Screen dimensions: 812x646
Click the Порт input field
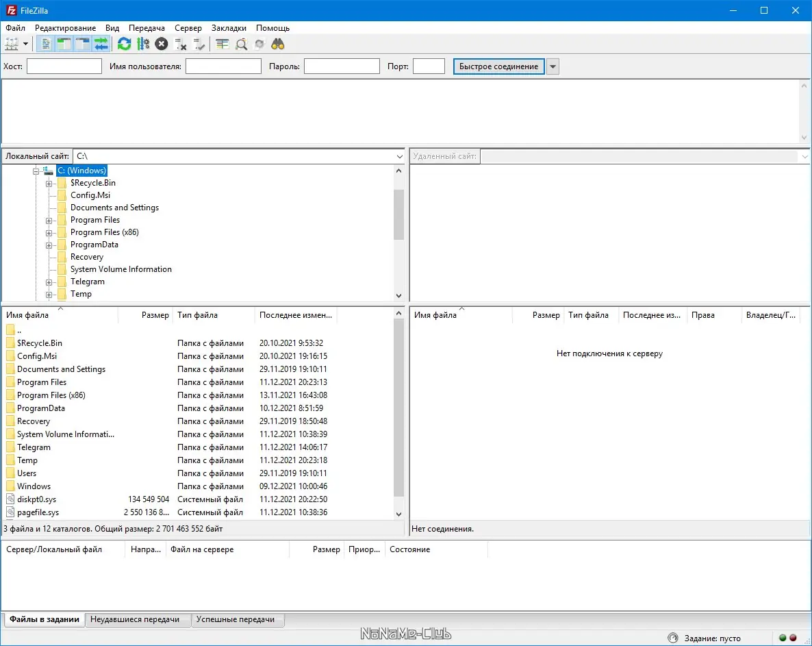[x=429, y=66]
